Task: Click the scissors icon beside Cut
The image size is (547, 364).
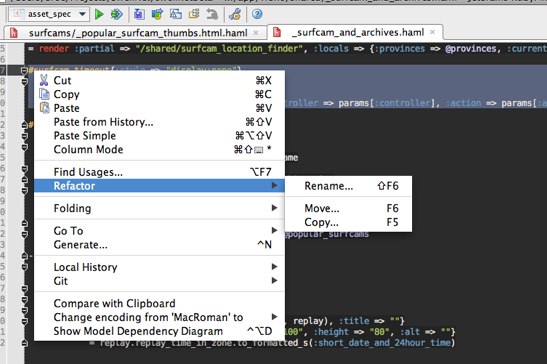Action: (x=44, y=80)
